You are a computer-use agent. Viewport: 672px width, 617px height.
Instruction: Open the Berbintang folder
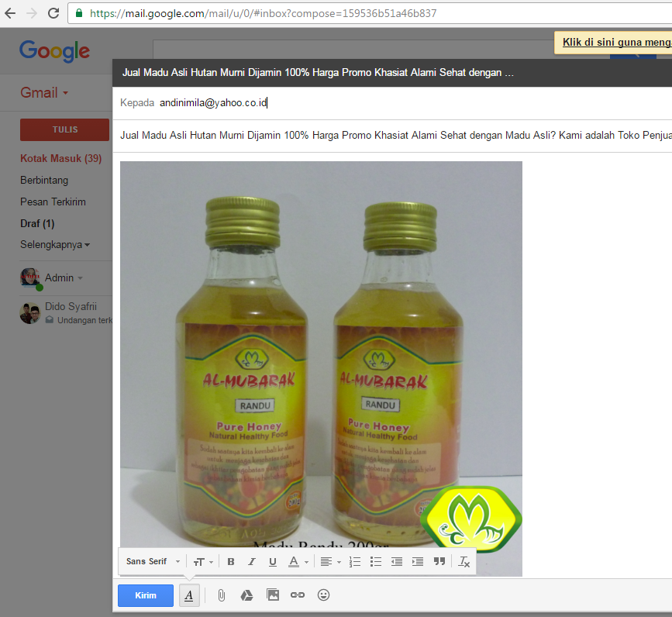pos(44,181)
